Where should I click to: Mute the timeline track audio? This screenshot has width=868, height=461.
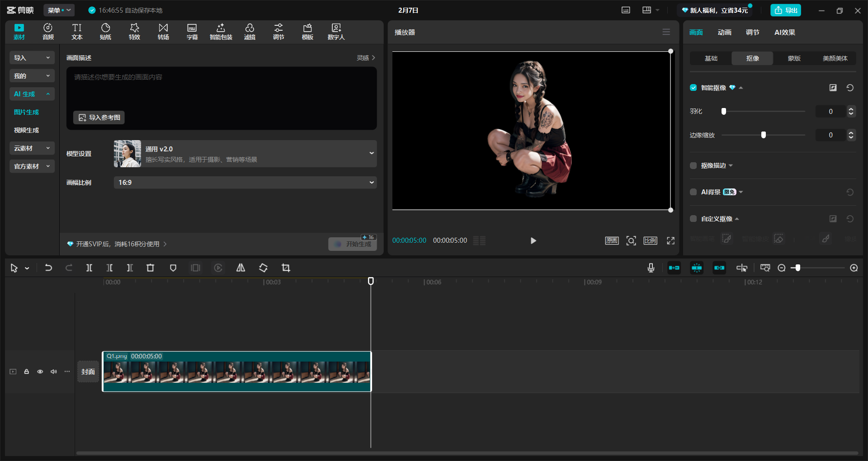click(54, 372)
